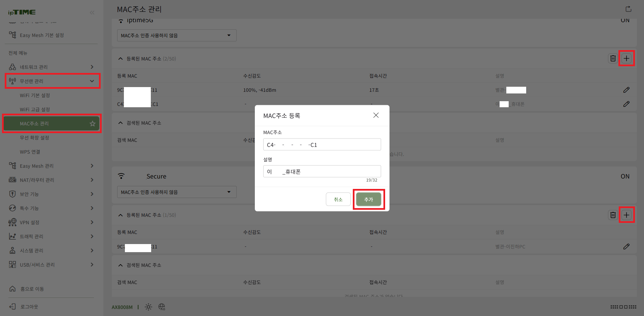Open share/export icon at top right
The width and height of the screenshot is (644, 316).
tap(628, 9)
